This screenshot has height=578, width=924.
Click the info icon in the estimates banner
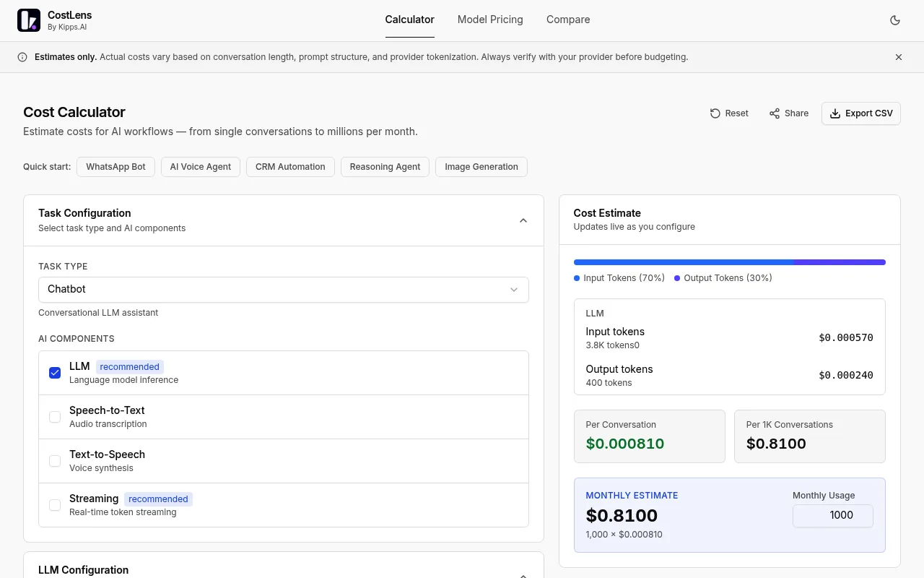pos(22,57)
